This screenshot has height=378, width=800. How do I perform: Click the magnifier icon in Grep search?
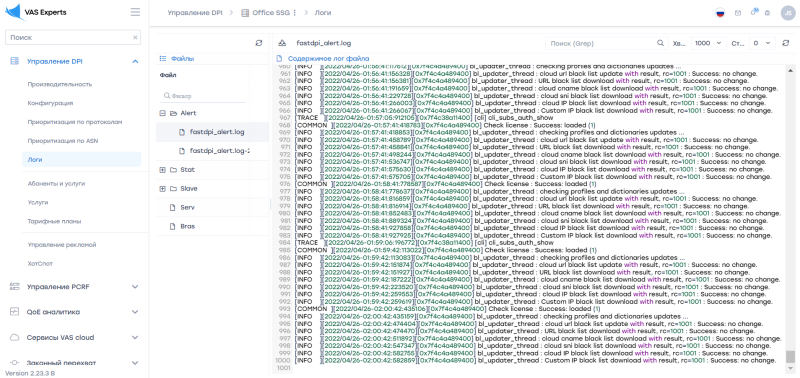point(660,43)
